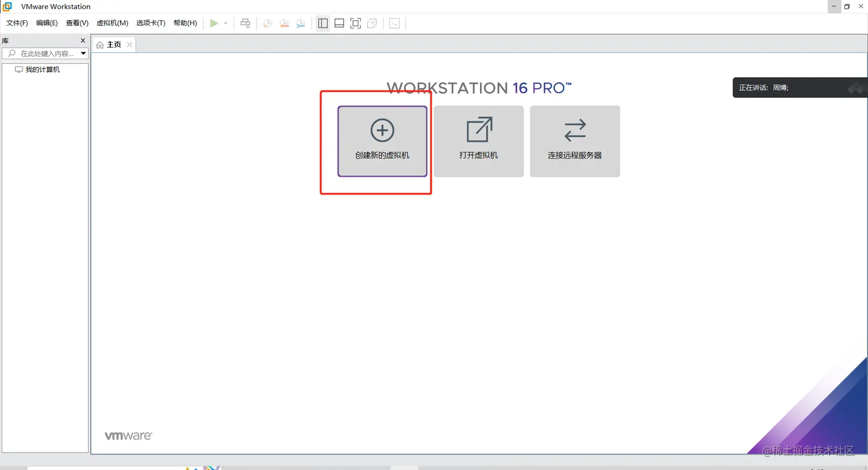
Task: Click the 创建新的虚拟机 button
Action: 382,141
